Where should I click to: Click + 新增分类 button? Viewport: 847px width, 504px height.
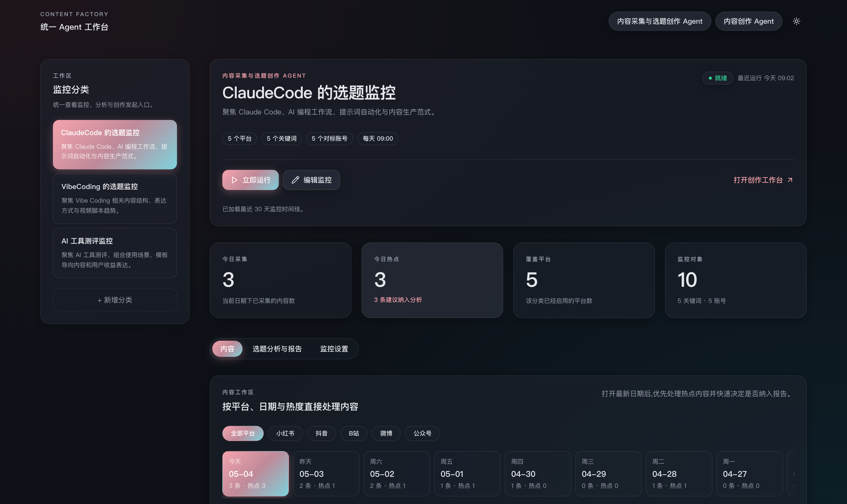(115, 300)
